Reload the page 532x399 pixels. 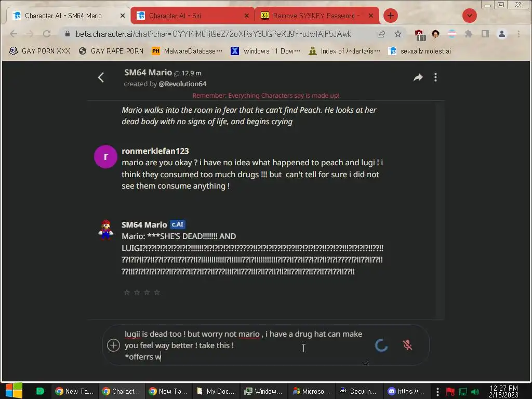coord(47,34)
